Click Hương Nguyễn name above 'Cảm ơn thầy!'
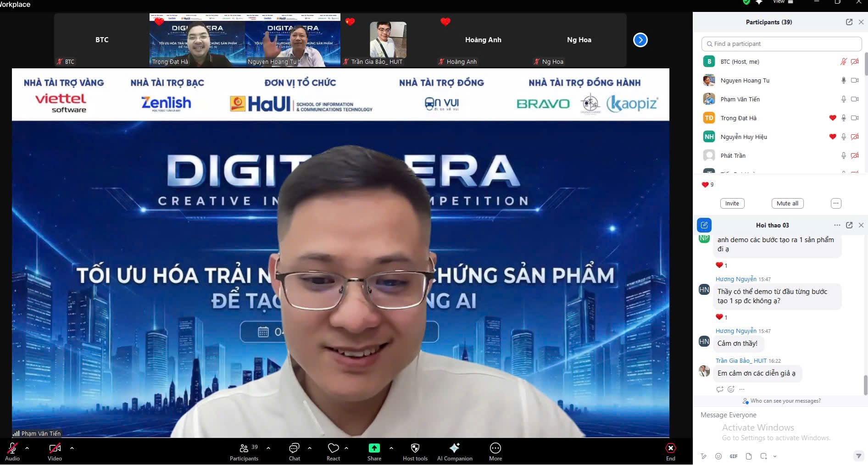The image size is (868, 465). (736, 331)
